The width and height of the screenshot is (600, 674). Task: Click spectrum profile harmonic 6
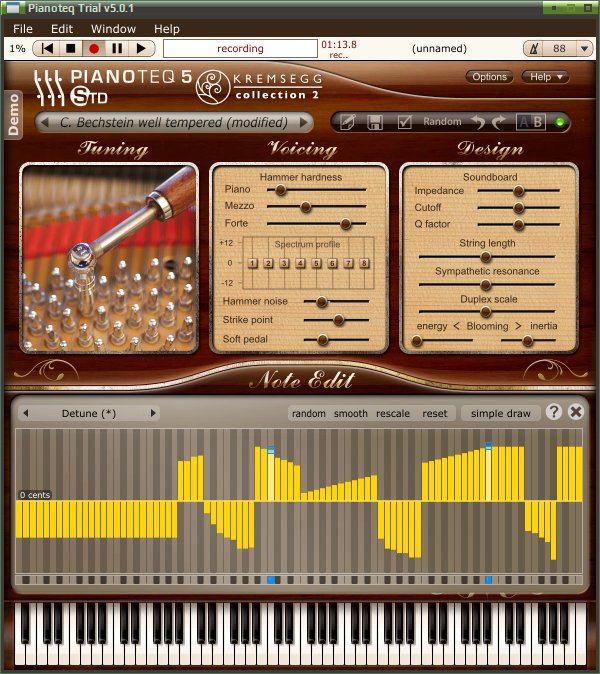click(x=332, y=263)
